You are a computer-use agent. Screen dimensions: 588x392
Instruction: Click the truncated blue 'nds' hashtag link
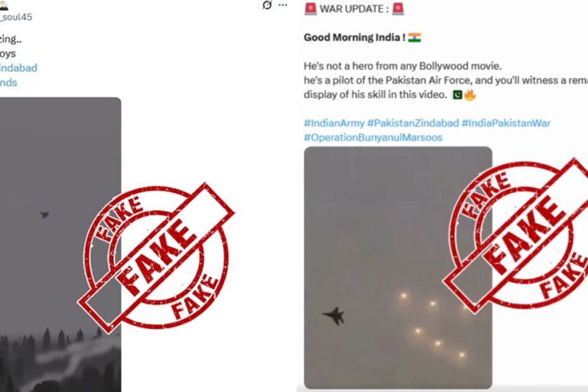pyautogui.click(x=9, y=83)
